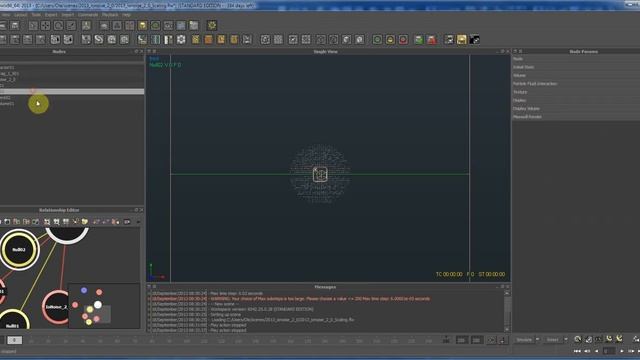Expand the Display Volume parameter section
640x360 pixels.
(576, 109)
